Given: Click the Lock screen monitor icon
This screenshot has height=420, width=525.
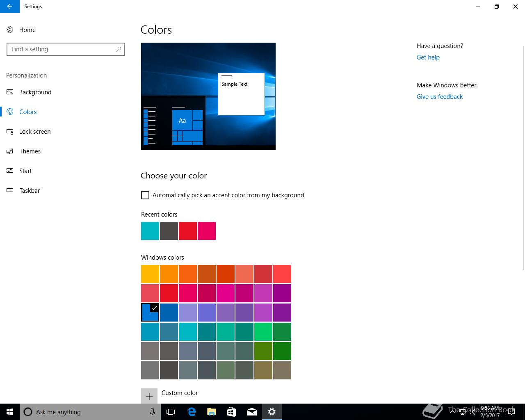Looking at the screenshot, I should [x=10, y=132].
